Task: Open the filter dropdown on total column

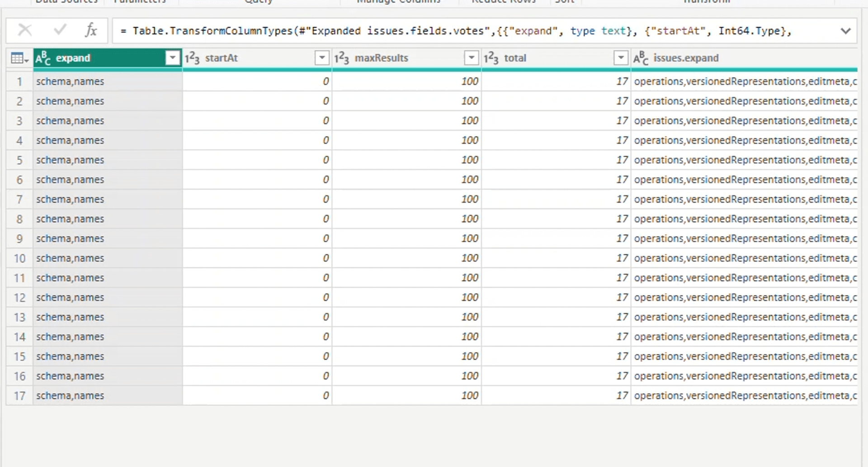Action: click(x=621, y=58)
